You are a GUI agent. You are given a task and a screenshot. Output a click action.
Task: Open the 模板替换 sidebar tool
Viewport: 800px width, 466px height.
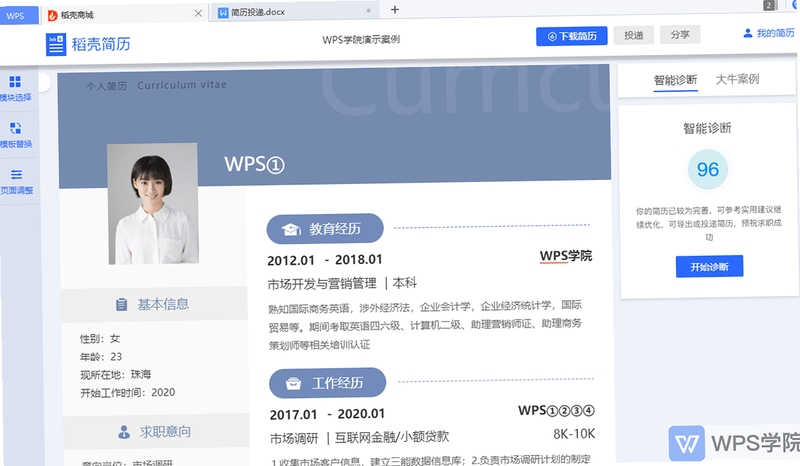(x=16, y=135)
